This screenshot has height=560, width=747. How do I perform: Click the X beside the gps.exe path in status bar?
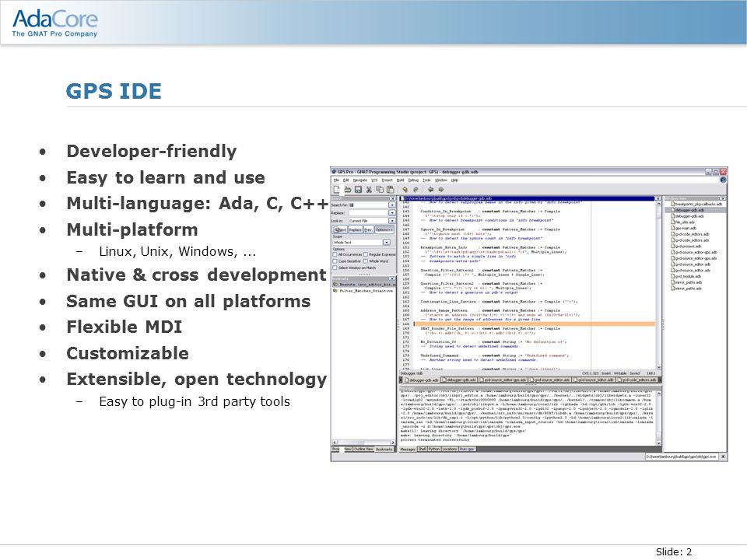coord(723,457)
